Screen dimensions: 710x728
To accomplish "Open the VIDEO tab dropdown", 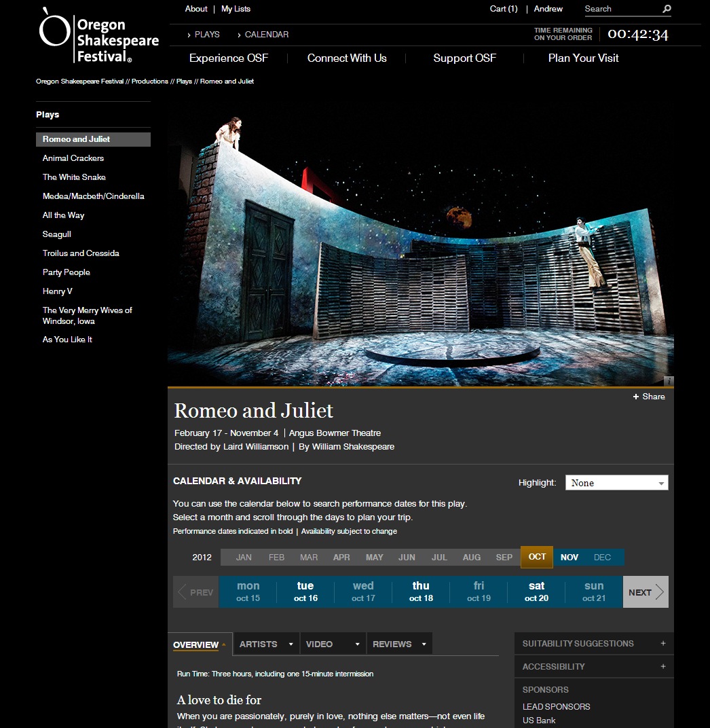I will [333, 644].
